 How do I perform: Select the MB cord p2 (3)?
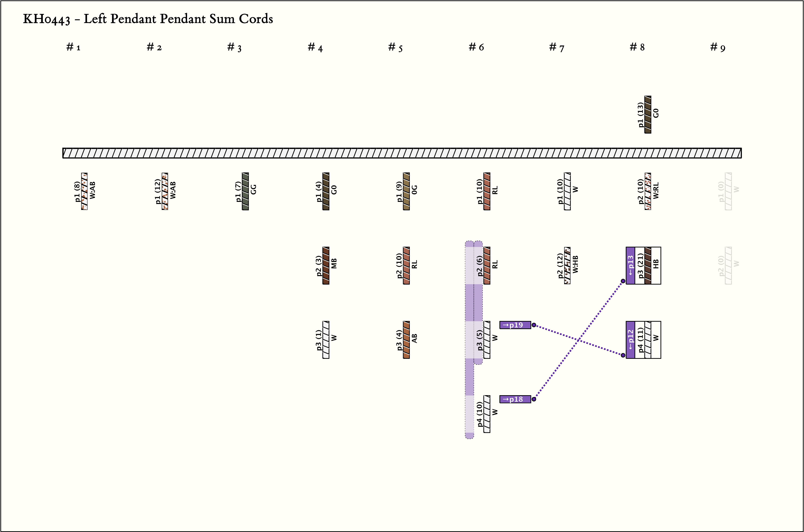pos(326,265)
